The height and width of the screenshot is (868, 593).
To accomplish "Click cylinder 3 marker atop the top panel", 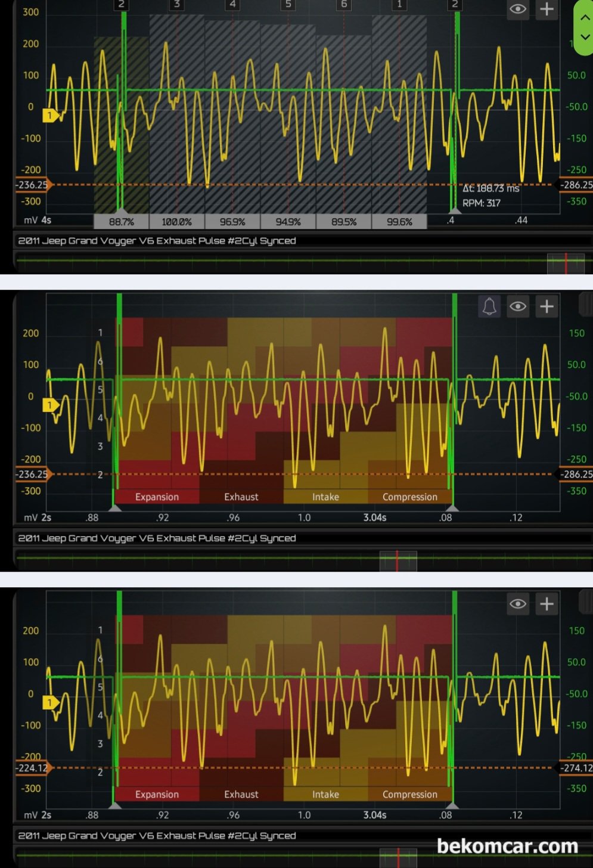I will click(x=176, y=5).
